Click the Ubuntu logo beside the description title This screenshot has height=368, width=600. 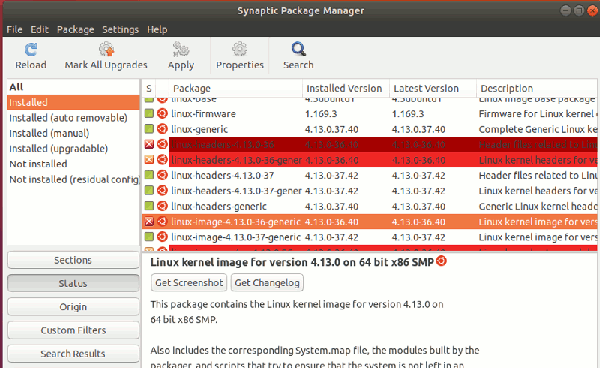coord(441,261)
